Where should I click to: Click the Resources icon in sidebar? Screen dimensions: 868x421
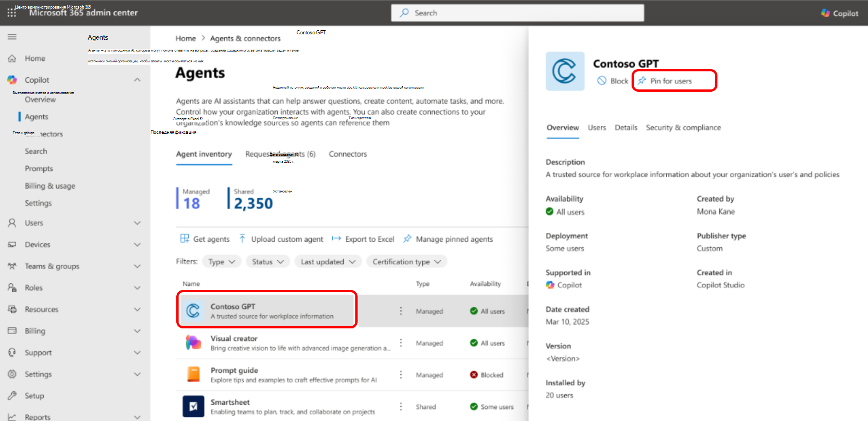coord(12,309)
